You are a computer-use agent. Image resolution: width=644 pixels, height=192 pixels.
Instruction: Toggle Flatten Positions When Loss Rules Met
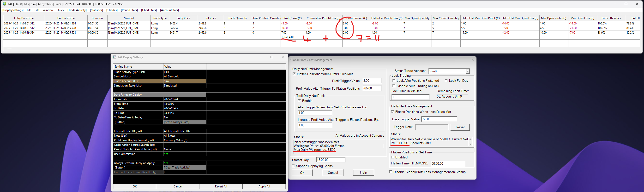click(x=392, y=112)
